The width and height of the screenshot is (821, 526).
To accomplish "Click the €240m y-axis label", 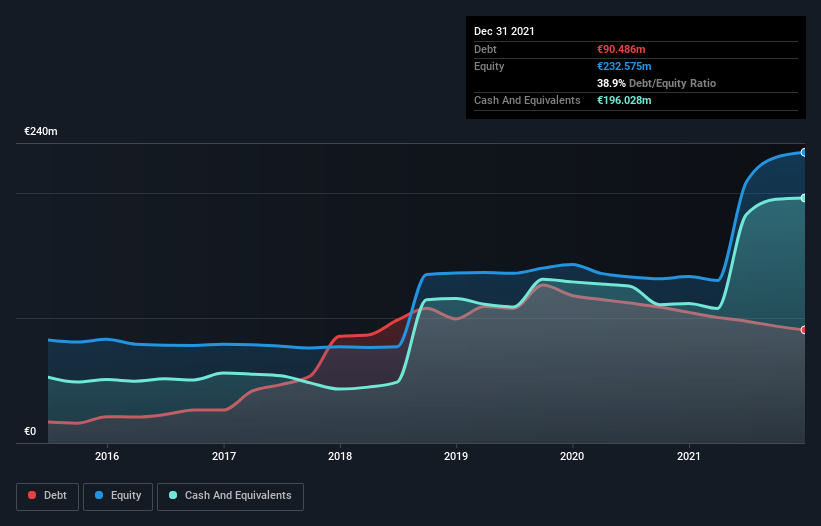I will 41,131.
